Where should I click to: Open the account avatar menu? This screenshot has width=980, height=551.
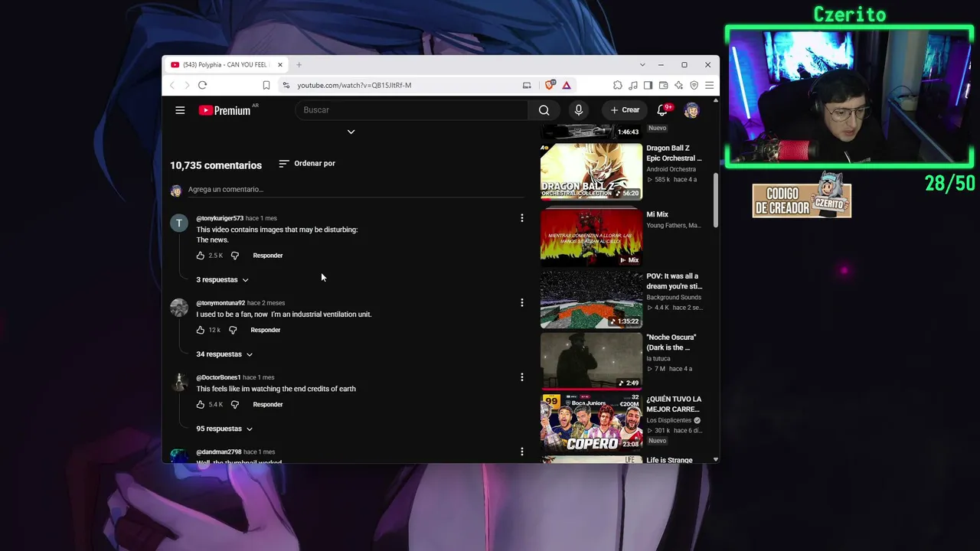[691, 110]
